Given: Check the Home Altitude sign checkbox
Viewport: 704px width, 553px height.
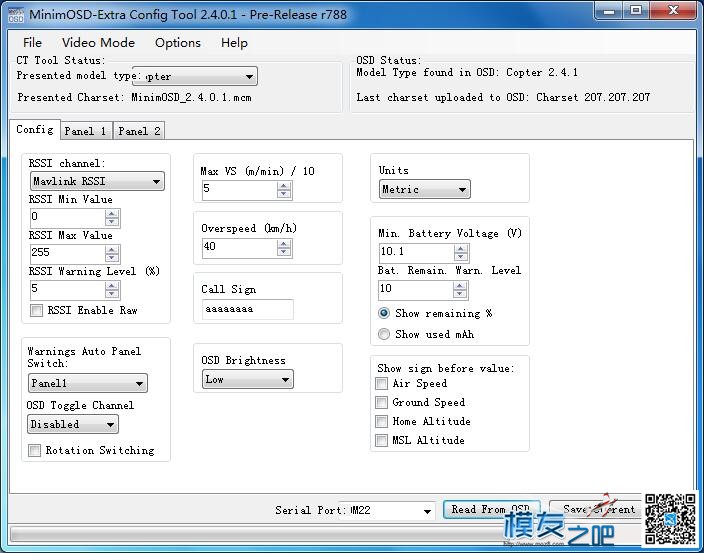Looking at the screenshot, I should pyautogui.click(x=381, y=421).
